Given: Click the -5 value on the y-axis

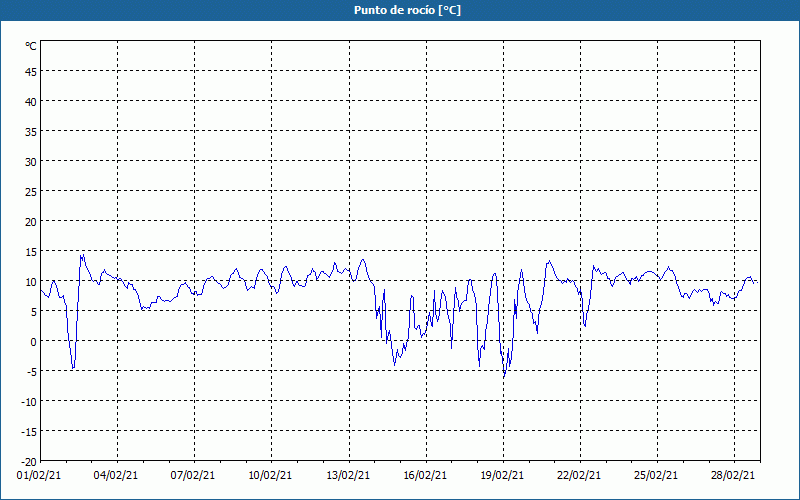Looking at the screenshot, I should (x=32, y=372).
